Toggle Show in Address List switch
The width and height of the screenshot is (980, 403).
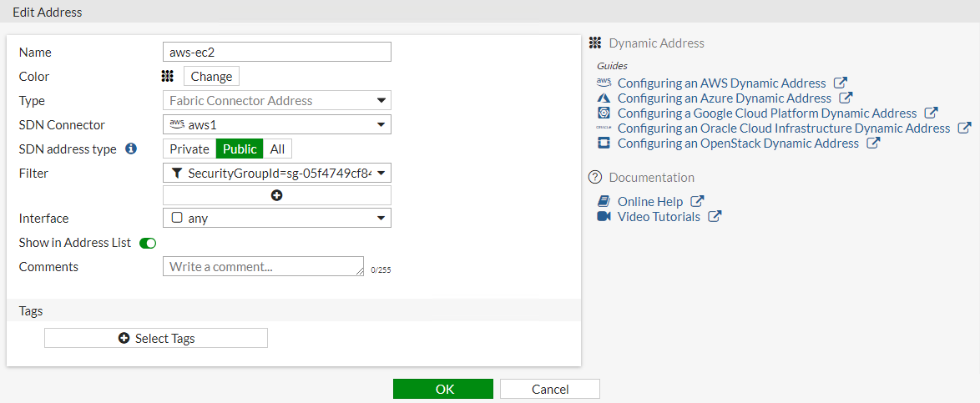coord(148,243)
